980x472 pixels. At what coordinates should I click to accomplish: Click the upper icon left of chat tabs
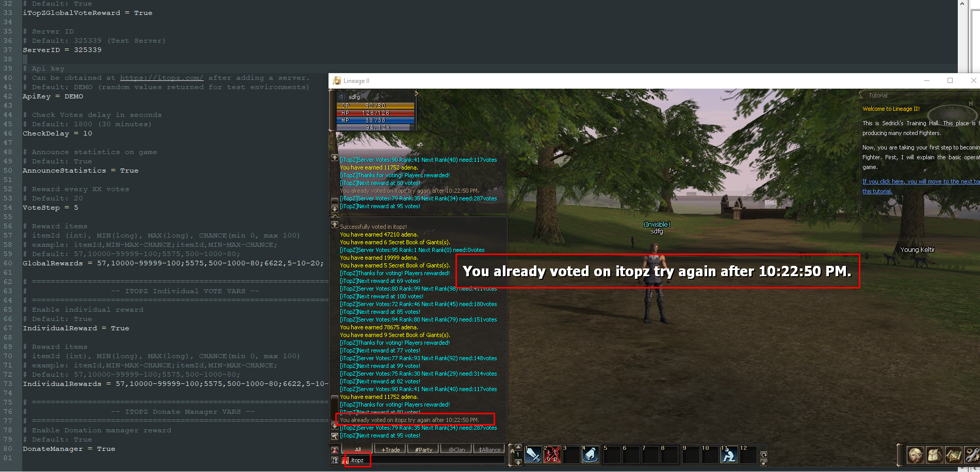coord(335,450)
